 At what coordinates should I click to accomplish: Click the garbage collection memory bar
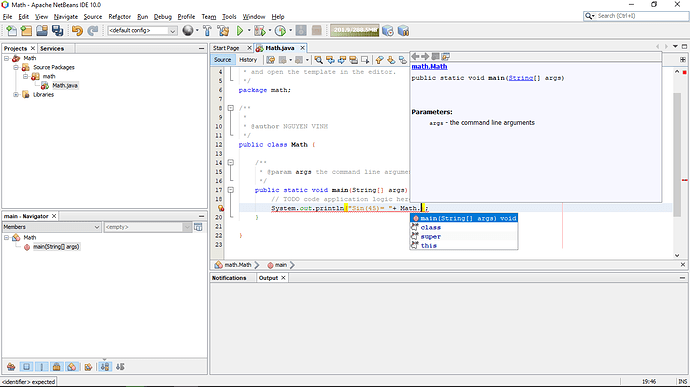tap(355, 30)
